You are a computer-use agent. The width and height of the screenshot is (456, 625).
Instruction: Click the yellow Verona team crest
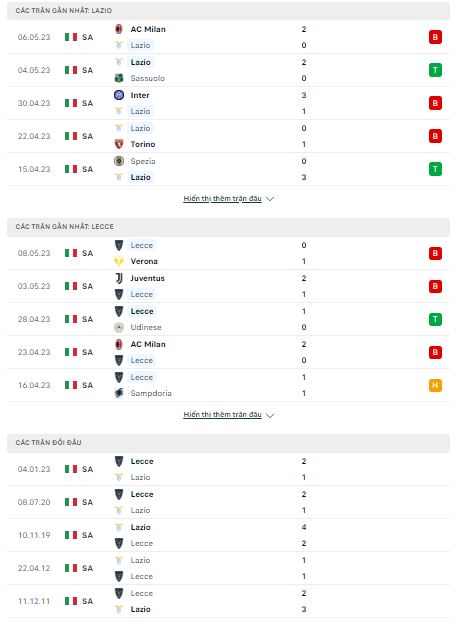coord(119,261)
